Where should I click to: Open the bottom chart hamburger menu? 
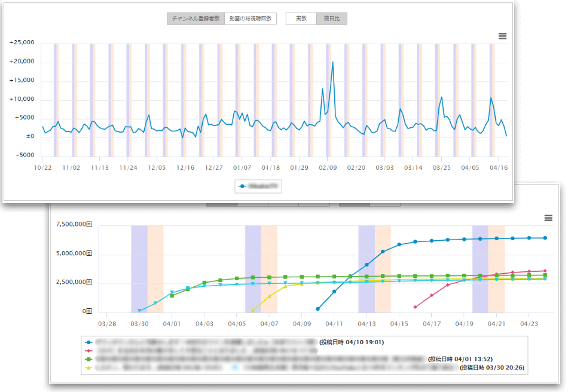click(548, 218)
